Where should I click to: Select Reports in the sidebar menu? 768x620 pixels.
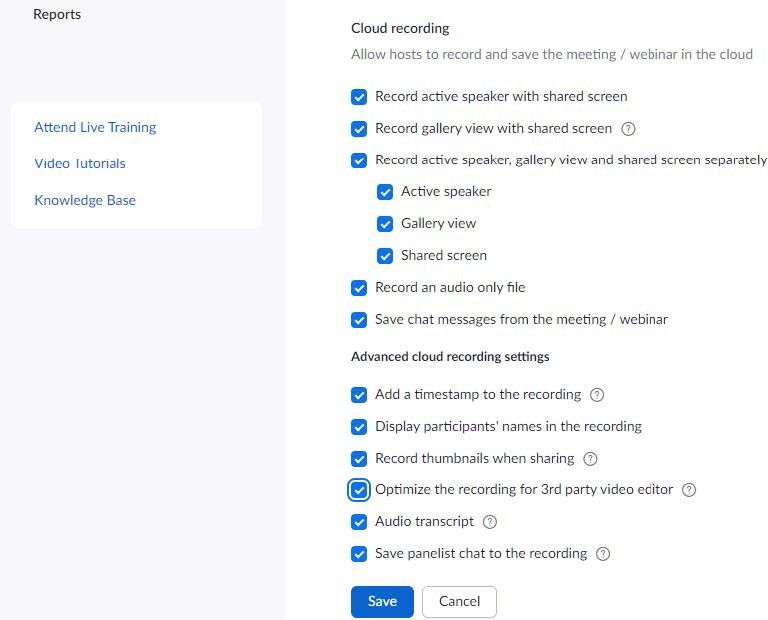click(x=57, y=14)
